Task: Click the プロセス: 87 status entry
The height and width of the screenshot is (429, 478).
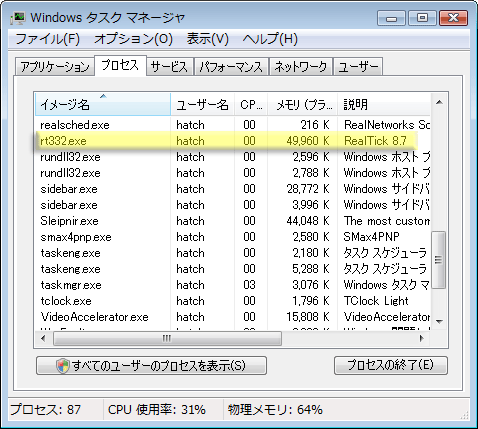Action: pyautogui.click(x=46, y=410)
